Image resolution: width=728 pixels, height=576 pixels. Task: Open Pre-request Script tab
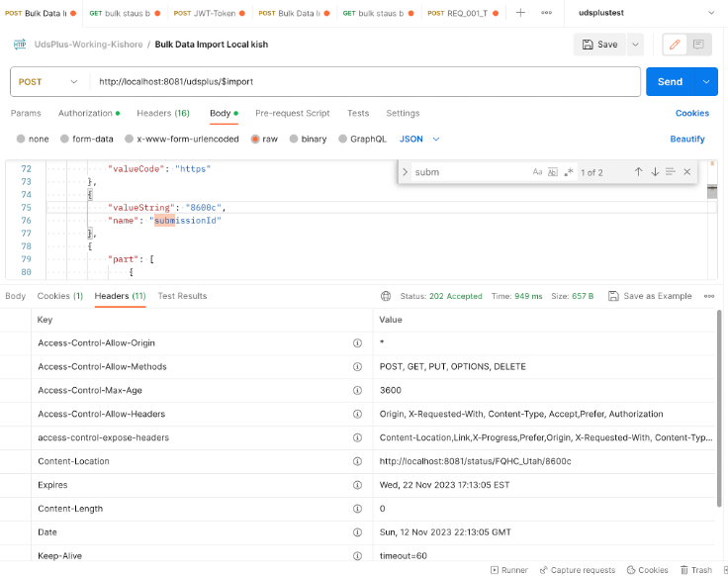coord(293,114)
